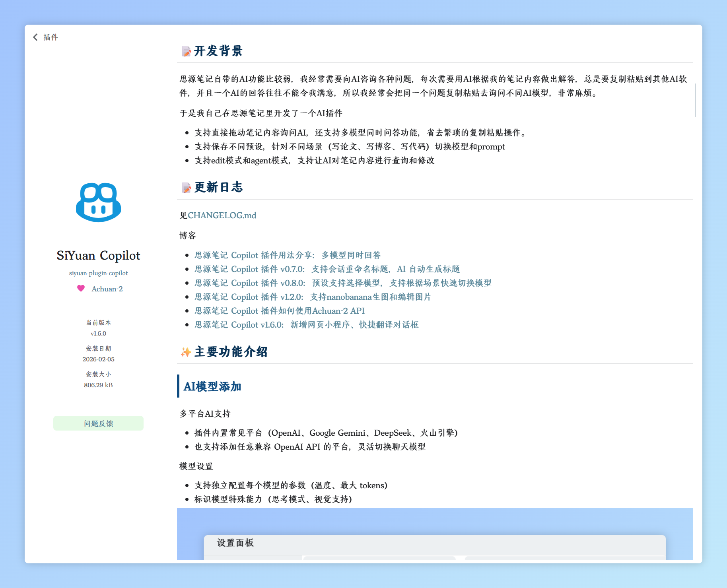Click the 设置面板 screenshot image
Screen dimensions: 727x588
click(x=435, y=534)
